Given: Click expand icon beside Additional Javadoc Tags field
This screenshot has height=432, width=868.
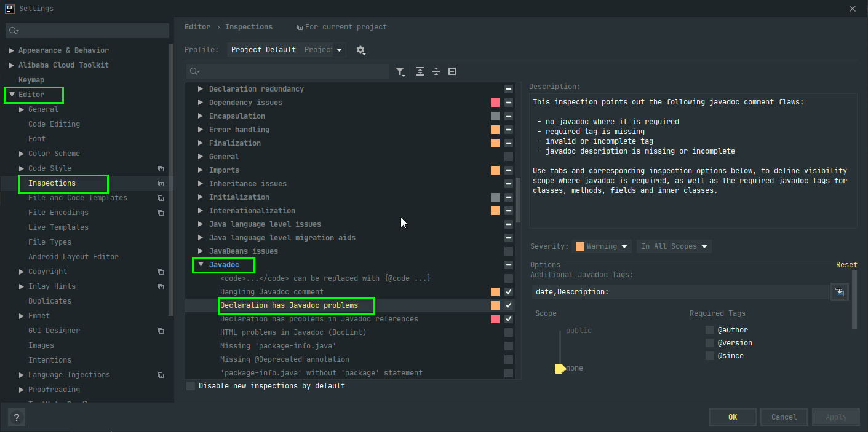Looking at the screenshot, I should tap(839, 292).
